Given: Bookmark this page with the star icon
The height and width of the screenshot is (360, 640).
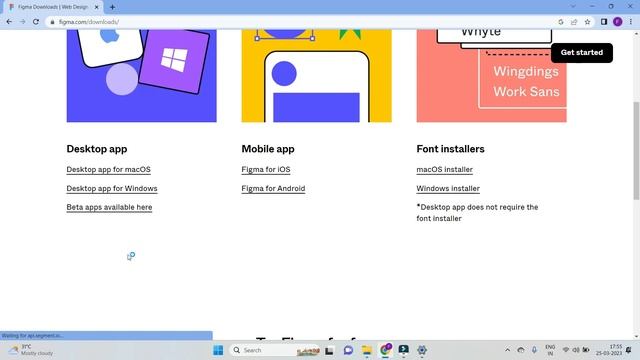Looking at the screenshot, I should point(587,22).
